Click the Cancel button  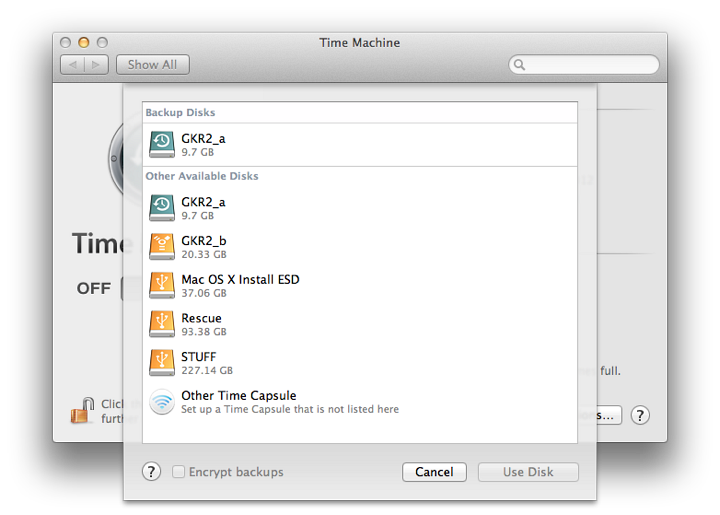point(434,472)
